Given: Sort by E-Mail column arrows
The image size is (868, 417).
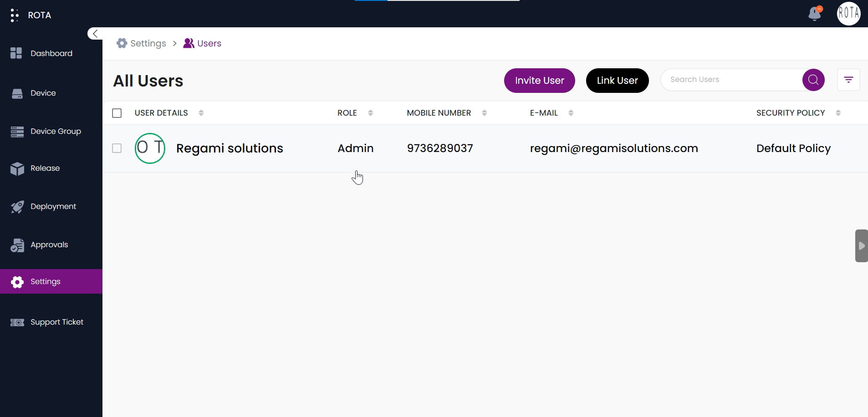Looking at the screenshot, I should [x=571, y=113].
